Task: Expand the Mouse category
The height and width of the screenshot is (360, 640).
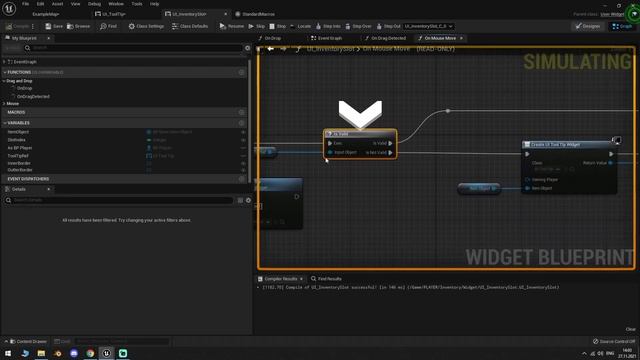Action: point(4,104)
